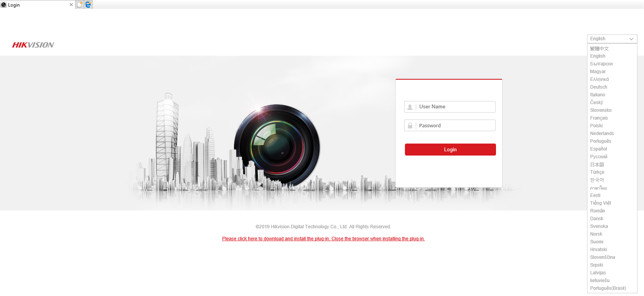Click the Hikvision logo
The width and height of the screenshot is (644, 296).
[33, 45]
